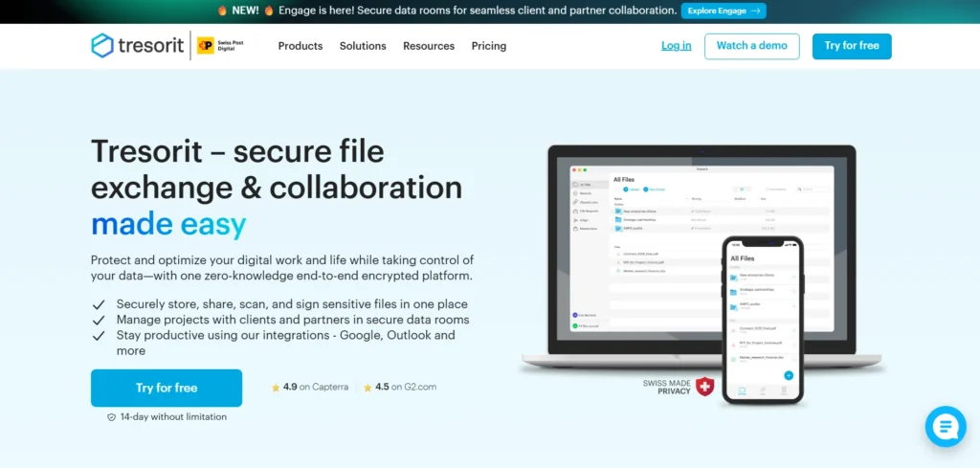The image size is (980, 468).
Task: Click the "made easy" gradient heading text
Action: point(168,226)
